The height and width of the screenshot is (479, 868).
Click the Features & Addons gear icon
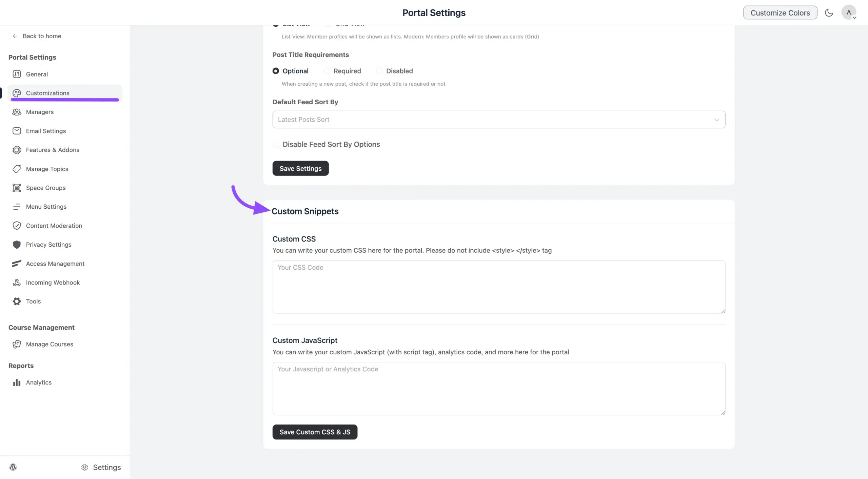(x=17, y=150)
